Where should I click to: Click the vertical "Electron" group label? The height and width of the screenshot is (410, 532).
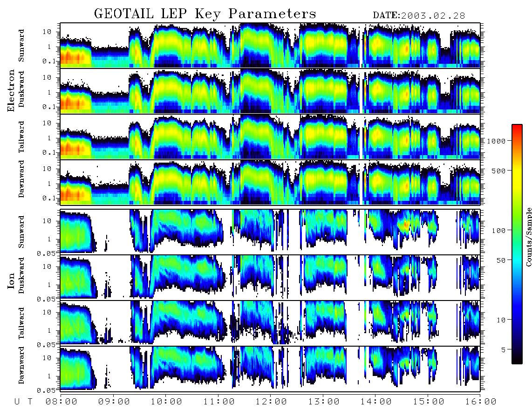point(11,91)
